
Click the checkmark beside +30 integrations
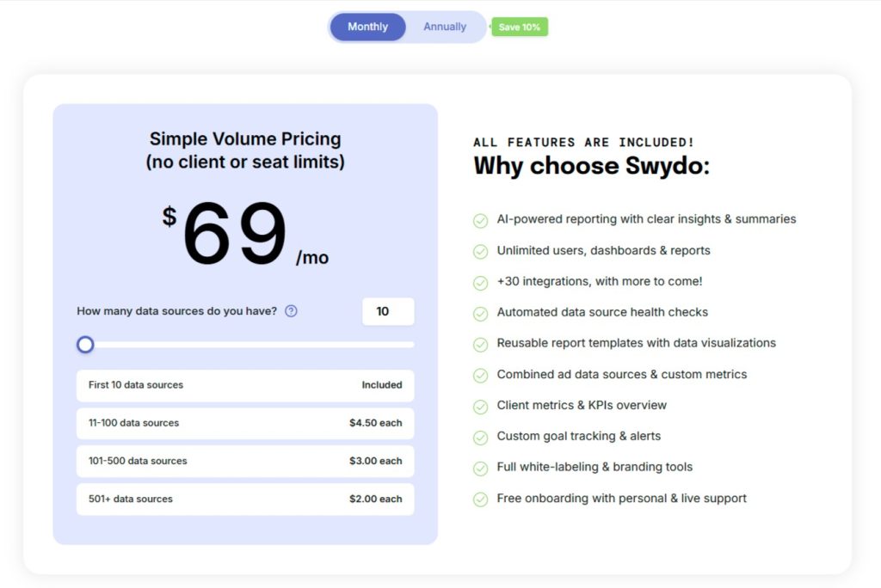480,282
